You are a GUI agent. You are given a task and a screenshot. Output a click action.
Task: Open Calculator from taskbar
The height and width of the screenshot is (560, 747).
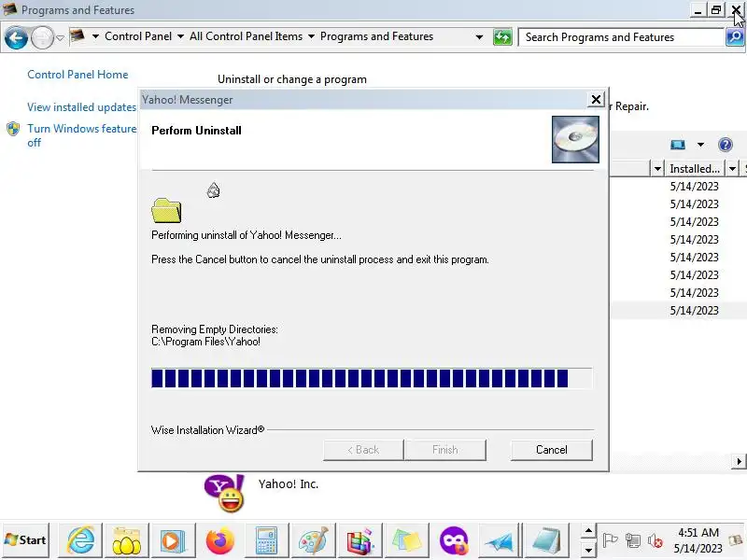[x=266, y=541]
